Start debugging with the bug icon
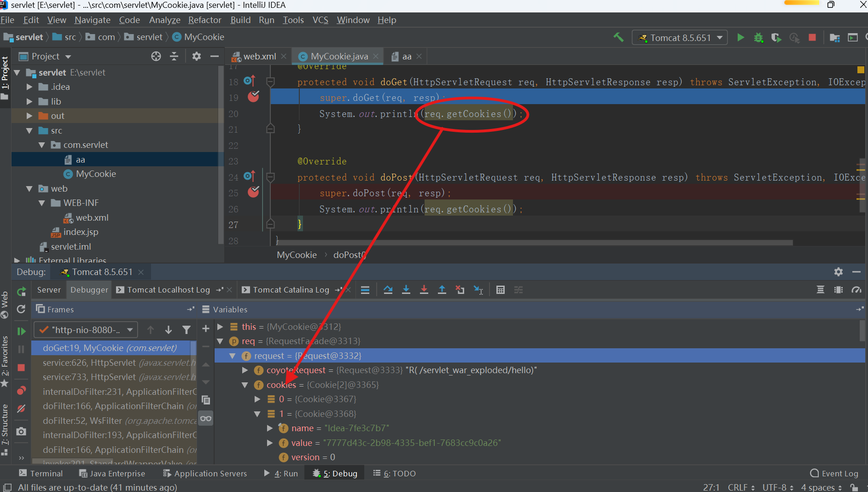 pos(758,37)
